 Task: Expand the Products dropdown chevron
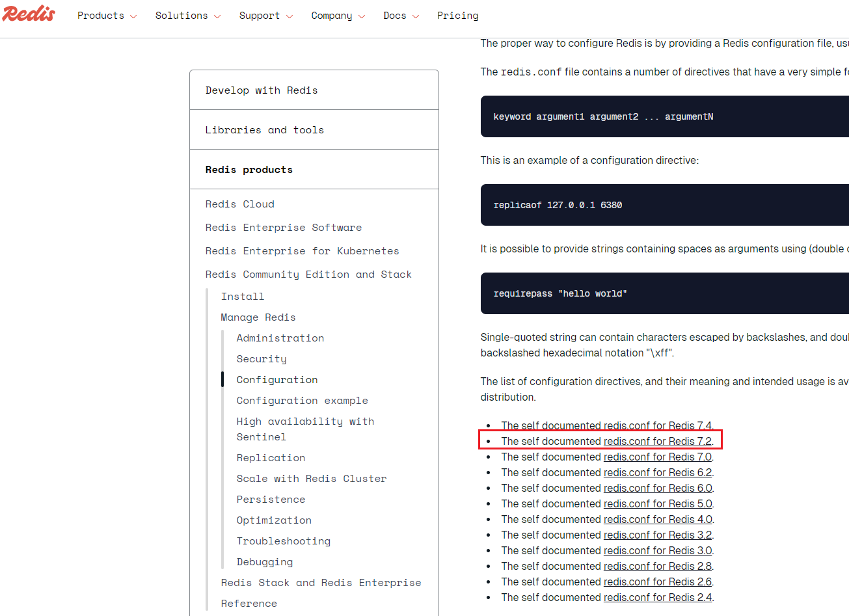point(133,16)
